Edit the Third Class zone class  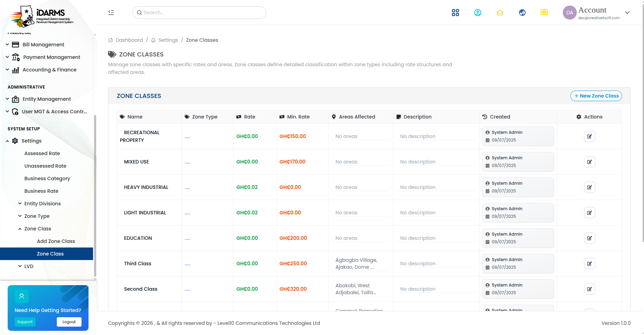589,264
